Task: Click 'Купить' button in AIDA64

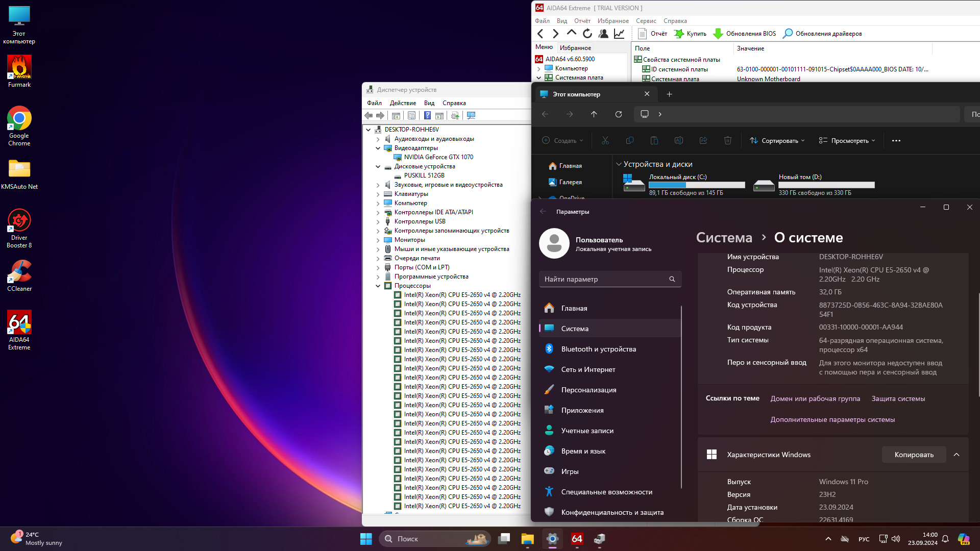Action: pos(690,34)
